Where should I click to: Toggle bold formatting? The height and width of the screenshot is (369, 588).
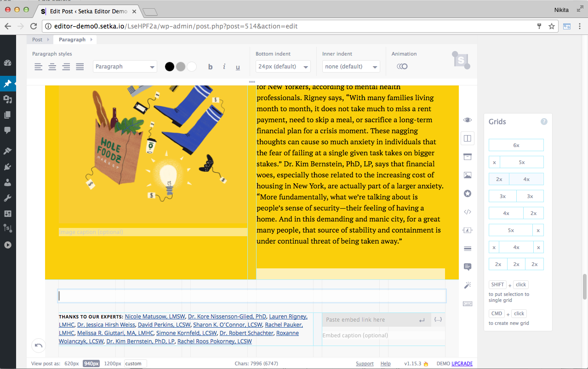pyautogui.click(x=210, y=67)
